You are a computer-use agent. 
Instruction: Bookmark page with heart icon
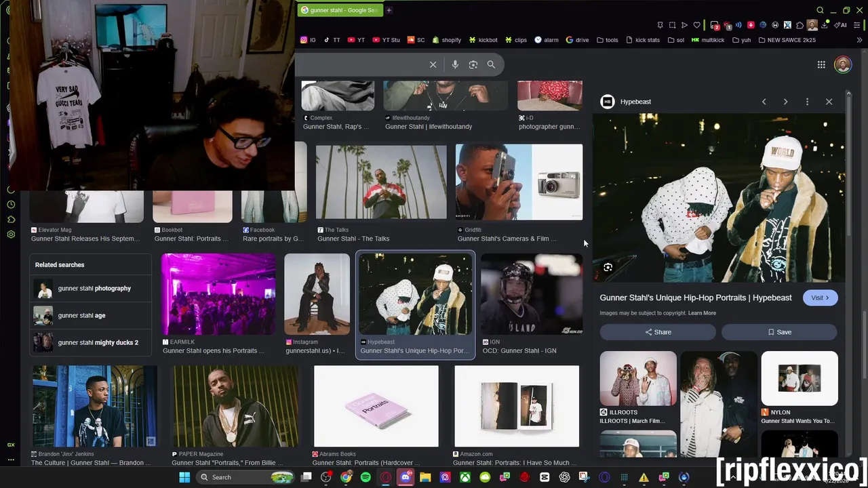click(696, 25)
